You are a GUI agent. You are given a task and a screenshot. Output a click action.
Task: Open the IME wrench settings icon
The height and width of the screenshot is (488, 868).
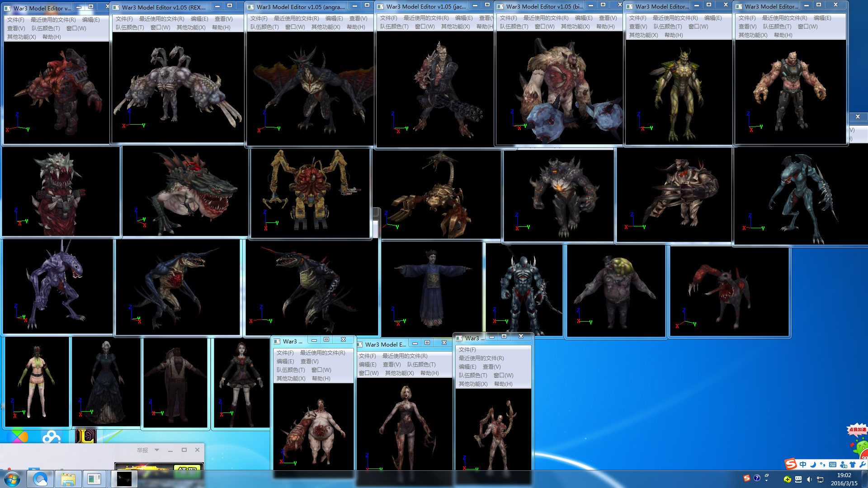tap(862, 465)
